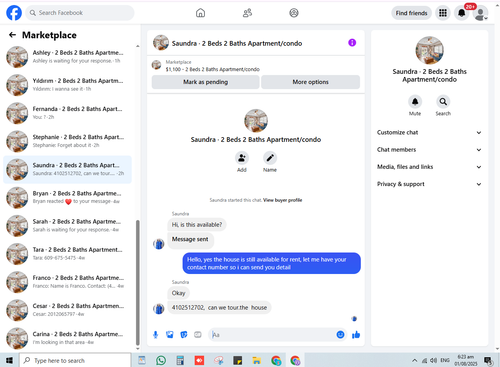Search in conversation with the magnifier icon
Image resolution: width=500 pixels, height=367 pixels.
[443, 101]
